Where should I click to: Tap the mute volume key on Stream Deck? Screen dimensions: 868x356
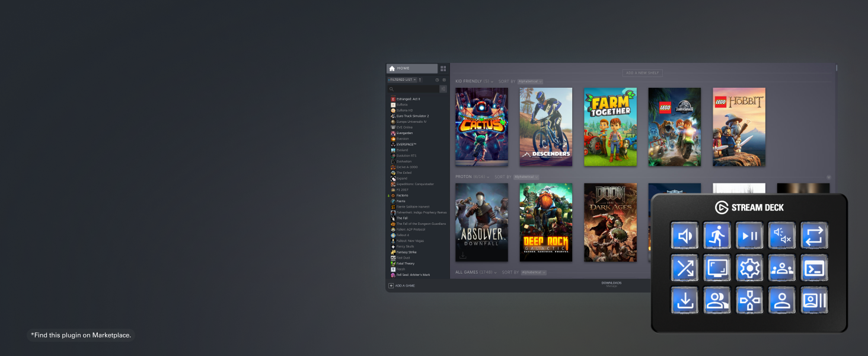pyautogui.click(x=782, y=236)
